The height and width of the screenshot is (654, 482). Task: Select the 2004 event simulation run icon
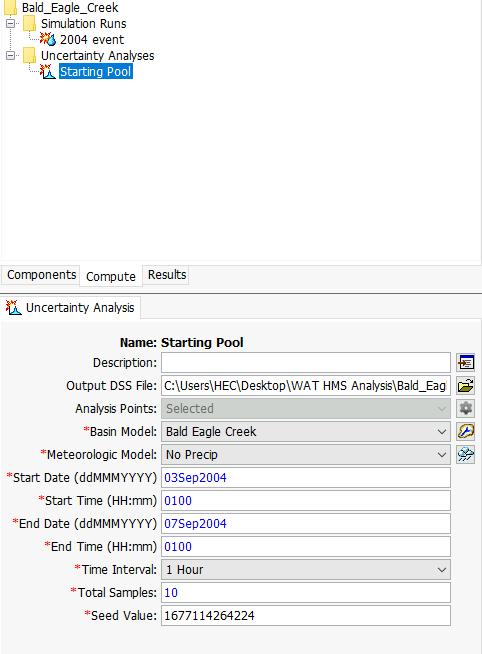pyautogui.click(x=48, y=39)
